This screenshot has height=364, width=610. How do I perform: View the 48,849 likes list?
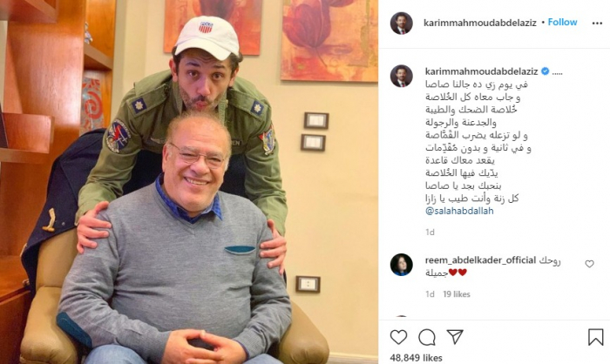click(x=416, y=357)
